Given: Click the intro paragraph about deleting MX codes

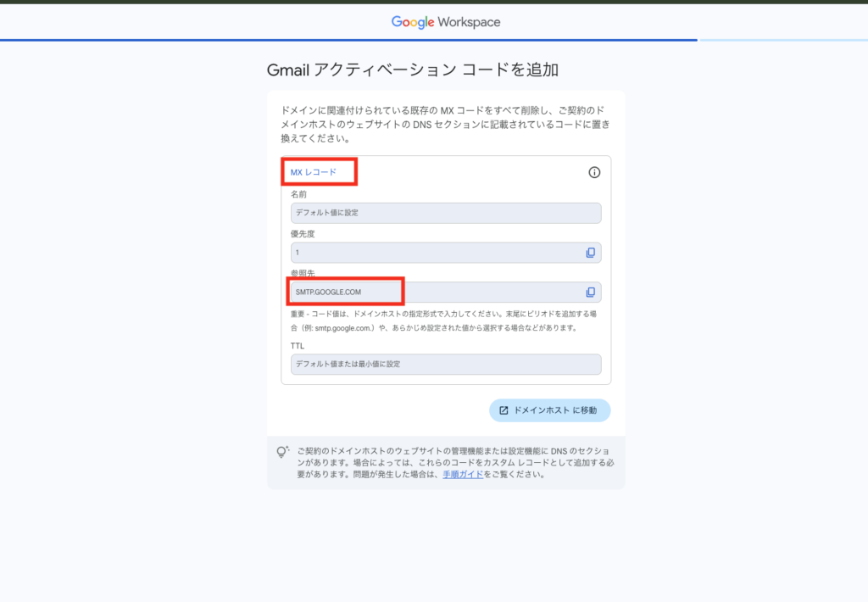Looking at the screenshot, I should [445, 124].
